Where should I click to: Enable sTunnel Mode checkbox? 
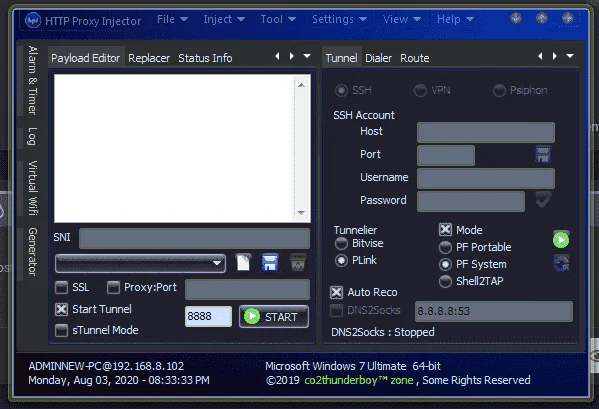(62, 330)
